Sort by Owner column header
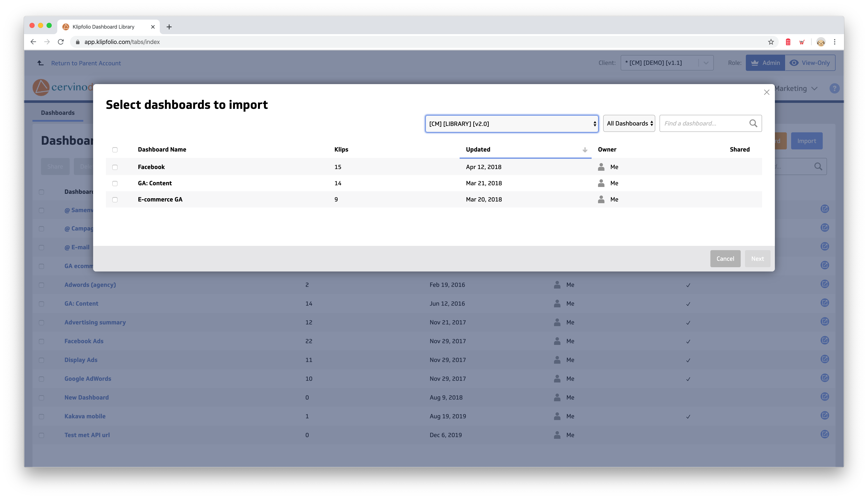 tap(607, 149)
